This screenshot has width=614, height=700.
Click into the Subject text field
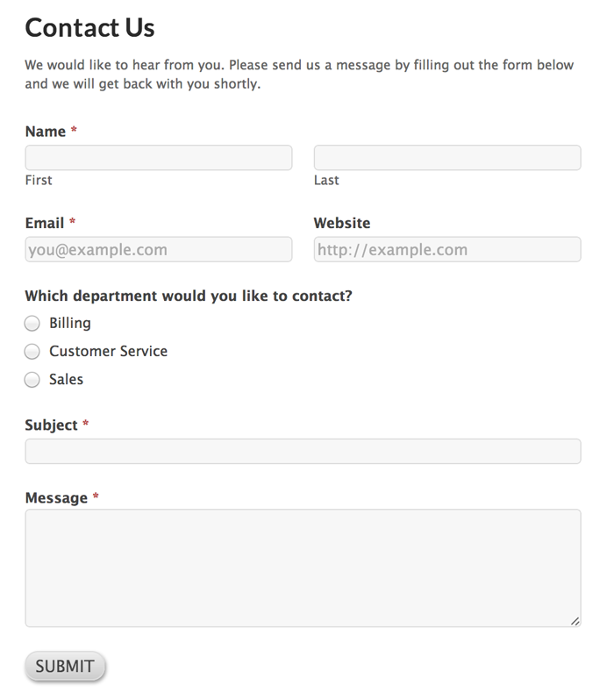[303, 451]
